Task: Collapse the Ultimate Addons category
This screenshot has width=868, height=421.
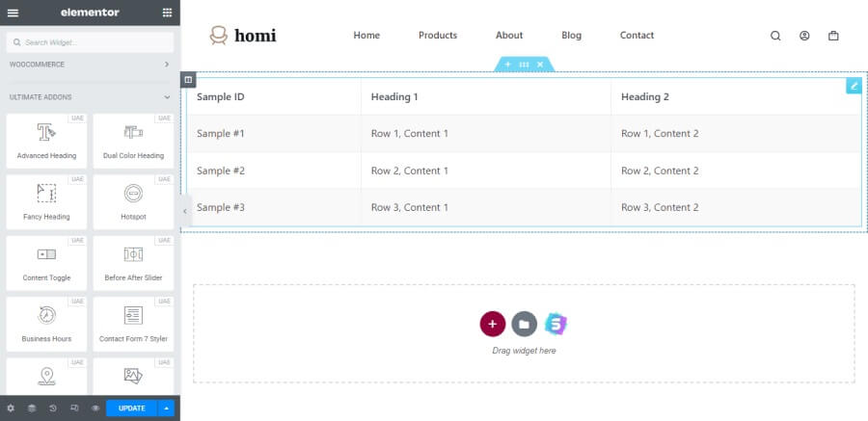Action: [x=90, y=96]
